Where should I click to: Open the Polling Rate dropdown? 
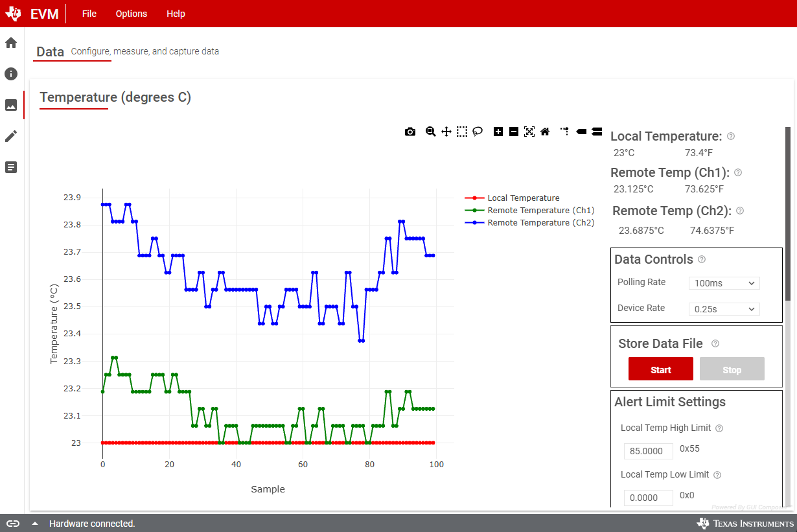pos(724,283)
